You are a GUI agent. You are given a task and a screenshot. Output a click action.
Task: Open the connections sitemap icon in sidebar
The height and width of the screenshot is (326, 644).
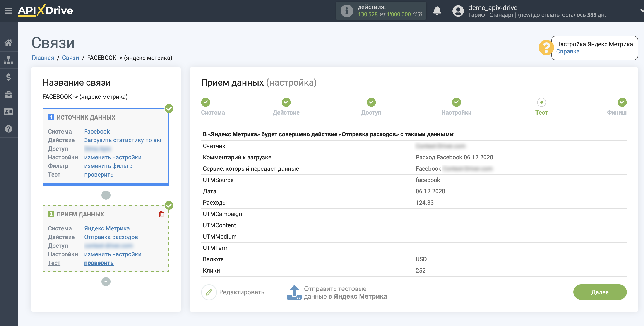click(x=9, y=60)
